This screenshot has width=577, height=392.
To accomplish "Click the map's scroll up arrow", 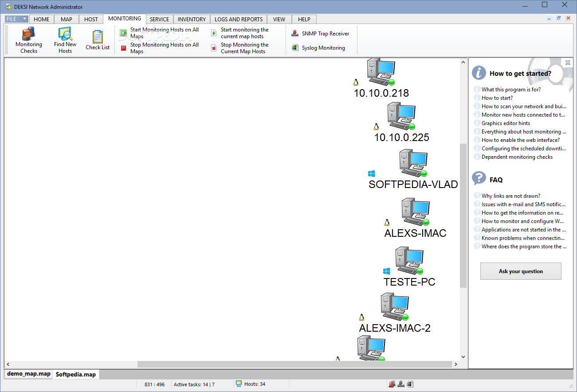I will click(x=463, y=62).
